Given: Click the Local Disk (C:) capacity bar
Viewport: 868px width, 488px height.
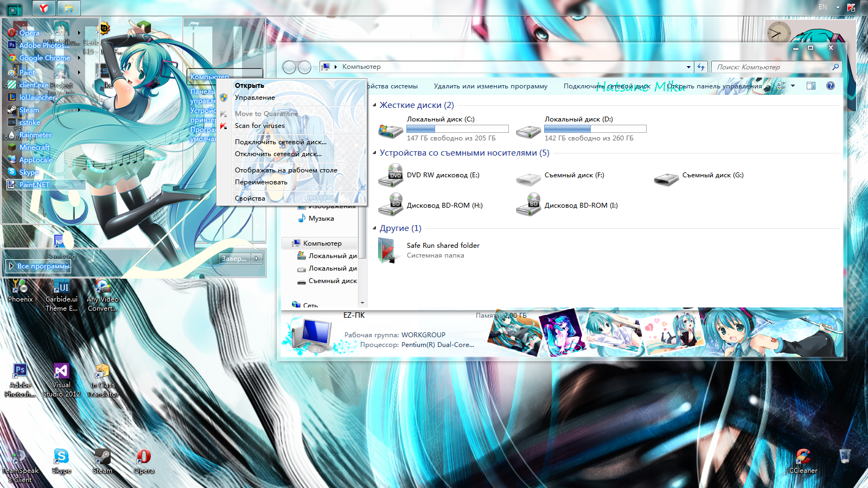Looking at the screenshot, I should tap(457, 129).
